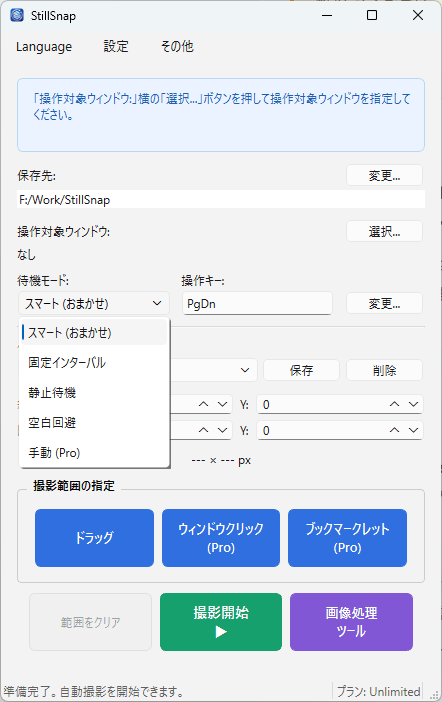The image size is (442, 702).
Task: Increase first row Y value
Action: tap(394, 404)
